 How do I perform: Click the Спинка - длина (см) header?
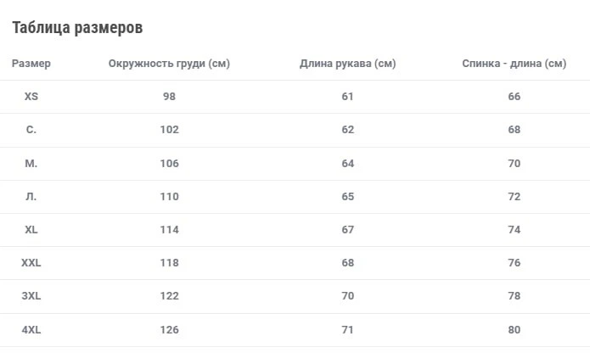(514, 63)
